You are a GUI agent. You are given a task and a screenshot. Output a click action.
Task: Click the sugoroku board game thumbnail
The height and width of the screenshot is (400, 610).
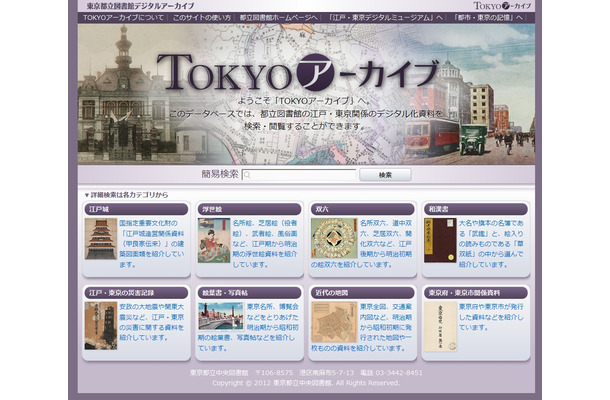click(334, 238)
